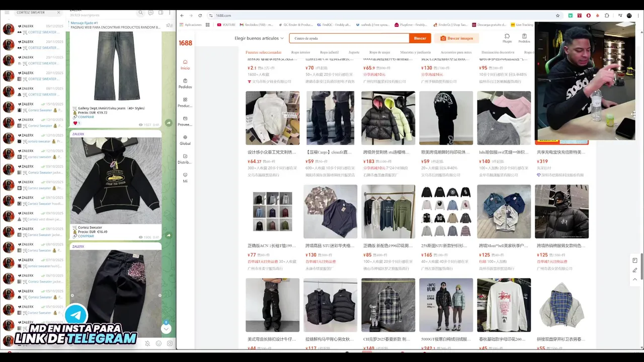The height and width of the screenshot is (362, 644).
Task: Toggle the Telegram right sidebar panel
Action: tap(160, 12)
